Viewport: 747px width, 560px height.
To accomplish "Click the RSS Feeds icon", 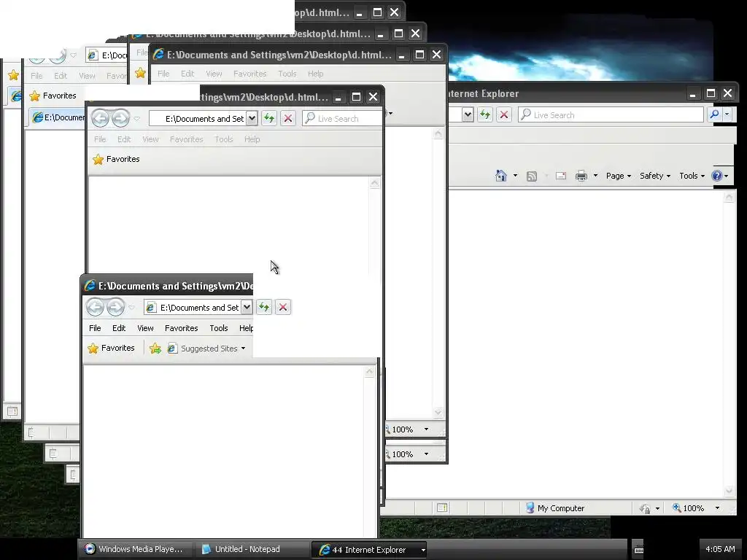I will coord(532,176).
